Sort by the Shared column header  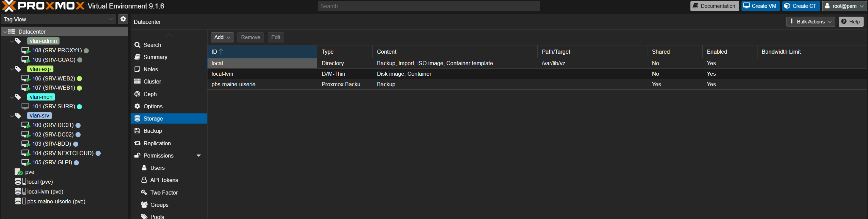pyautogui.click(x=675, y=52)
